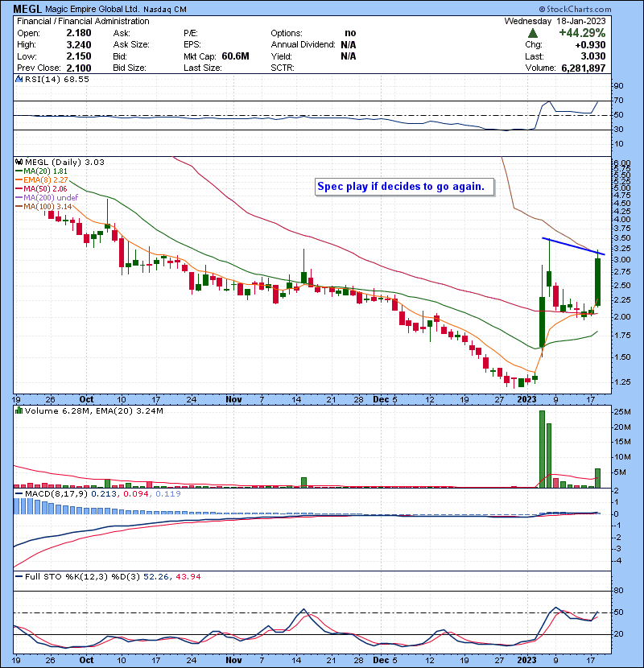This screenshot has width=644, height=668.
Task: Click the Volume bars legend icon
Action: click(x=19, y=410)
